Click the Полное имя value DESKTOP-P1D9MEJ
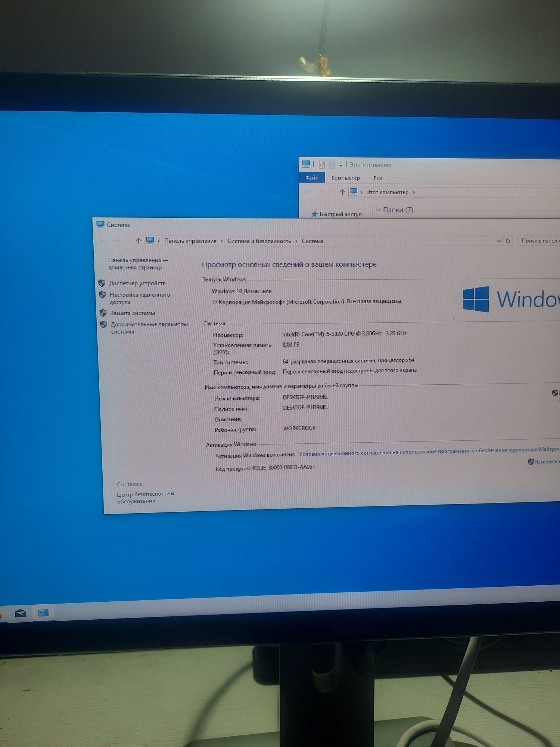The height and width of the screenshot is (747, 560). 306,407
